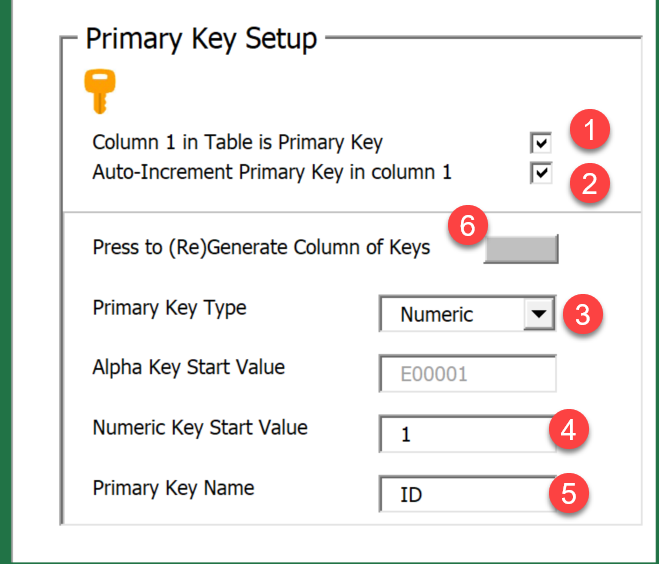Click red callout badge number 6
The width and height of the screenshot is (659, 564).
466,226
